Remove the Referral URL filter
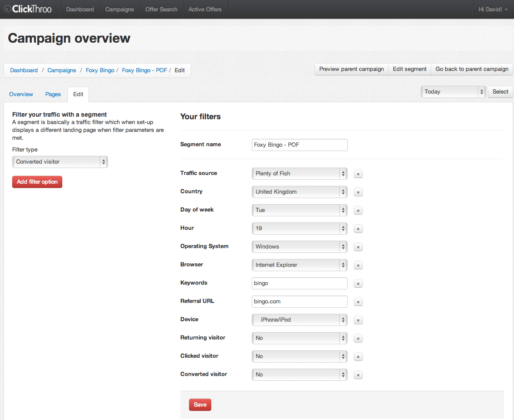The image size is (514, 420). (x=358, y=302)
